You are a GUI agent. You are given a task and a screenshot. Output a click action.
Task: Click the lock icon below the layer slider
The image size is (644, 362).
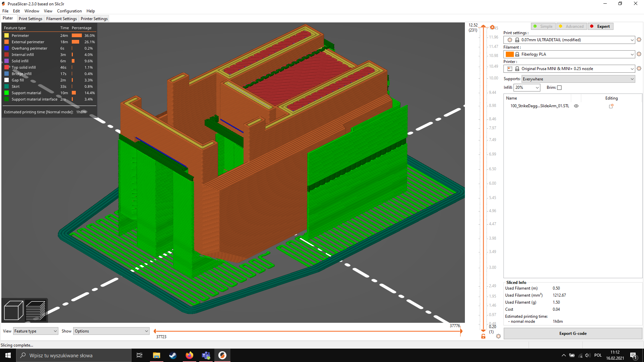click(x=483, y=336)
